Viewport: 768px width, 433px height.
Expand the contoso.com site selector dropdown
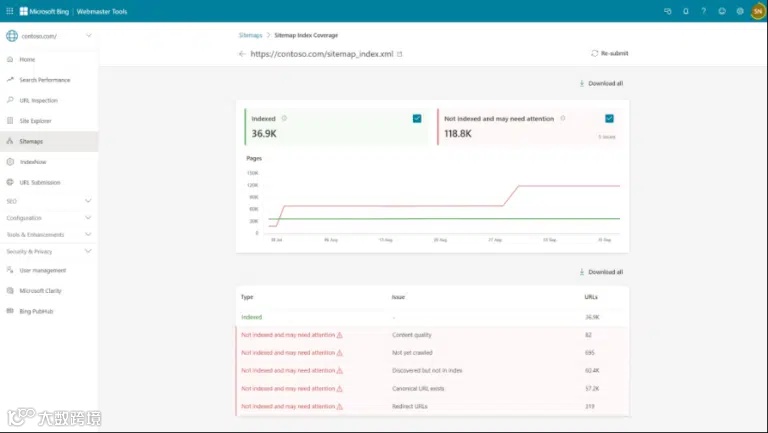(x=89, y=35)
